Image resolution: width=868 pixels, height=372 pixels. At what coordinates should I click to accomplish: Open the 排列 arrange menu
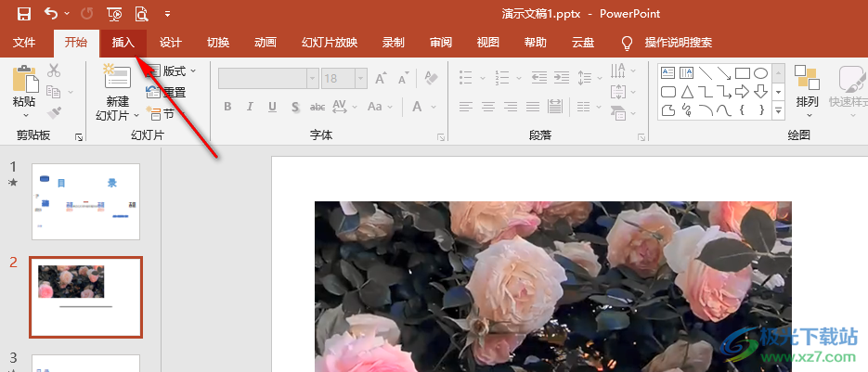tap(807, 90)
